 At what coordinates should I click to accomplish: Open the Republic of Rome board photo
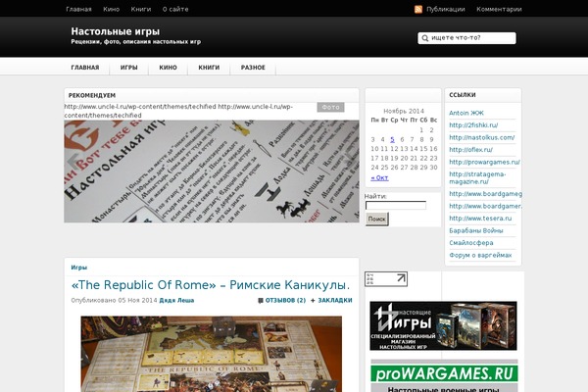[211, 354]
